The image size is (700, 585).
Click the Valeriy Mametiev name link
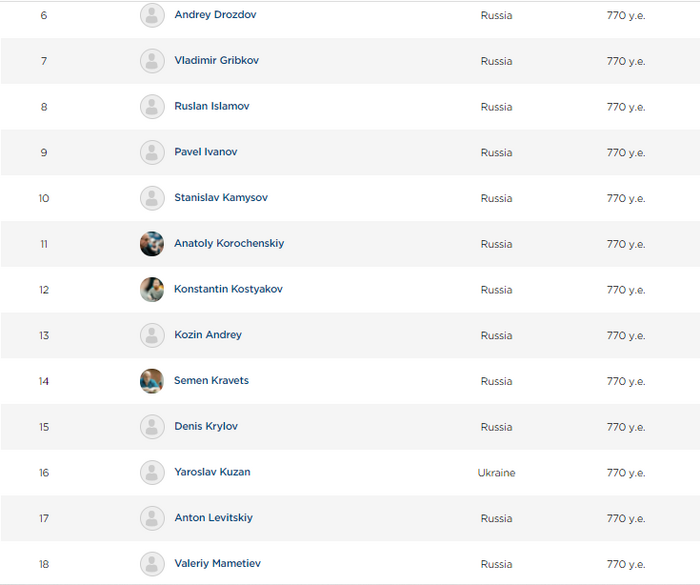(x=217, y=564)
